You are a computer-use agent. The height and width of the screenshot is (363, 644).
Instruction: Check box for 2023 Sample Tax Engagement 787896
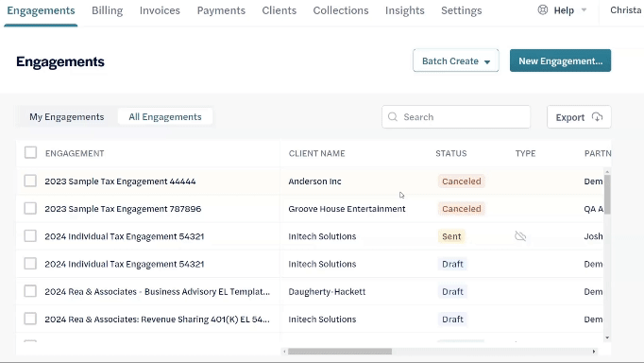coord(30,208)
